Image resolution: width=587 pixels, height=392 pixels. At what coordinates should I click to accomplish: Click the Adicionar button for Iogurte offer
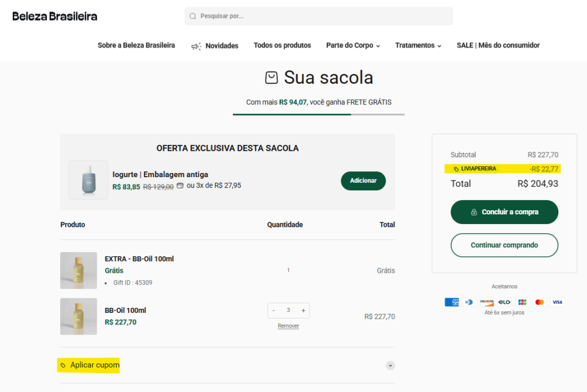(363, 180)
